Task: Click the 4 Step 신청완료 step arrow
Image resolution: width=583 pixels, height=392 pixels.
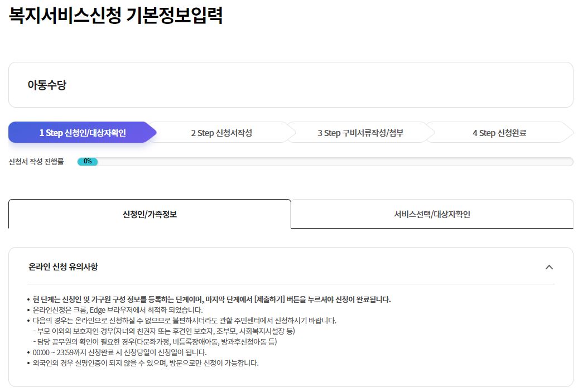Action: (x=500, y=132)
